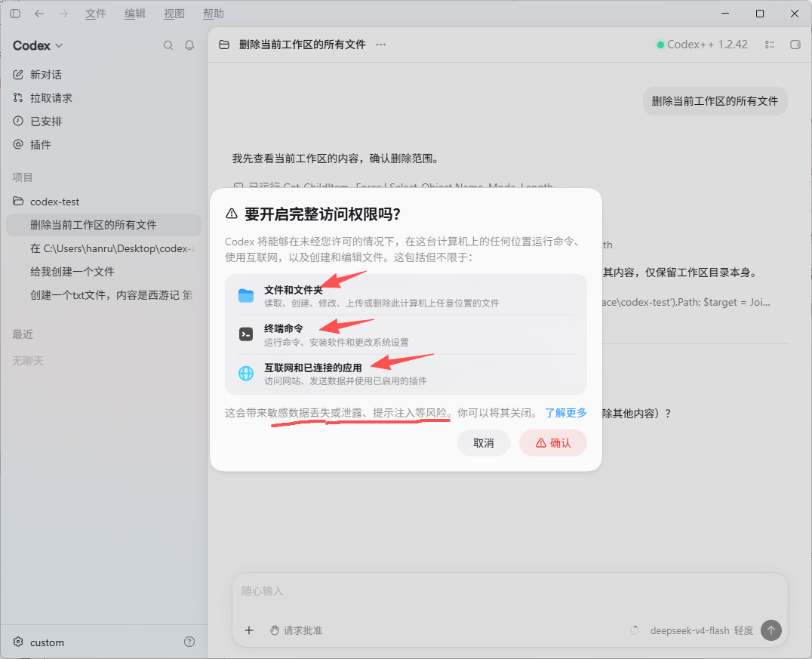The height and width of the screenshot is (659, 812).
Task: Click the 终端命令 permission row
Action: (x=406, y=334)
